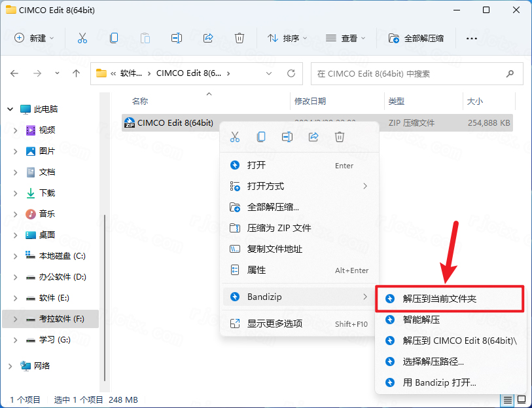Open the 新建 dropdown button
This screenshot has width=532, height=408.
[34, 38]
